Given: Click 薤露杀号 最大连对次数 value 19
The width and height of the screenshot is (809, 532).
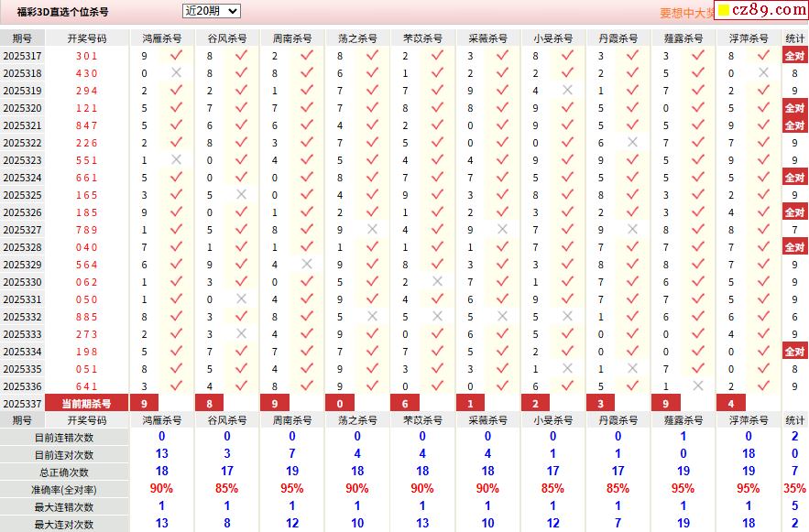Looking at the screenshot, I should coord(683,523).
